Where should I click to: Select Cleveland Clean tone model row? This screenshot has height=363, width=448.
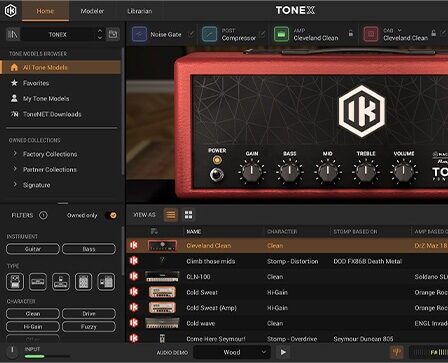(287, 245)
